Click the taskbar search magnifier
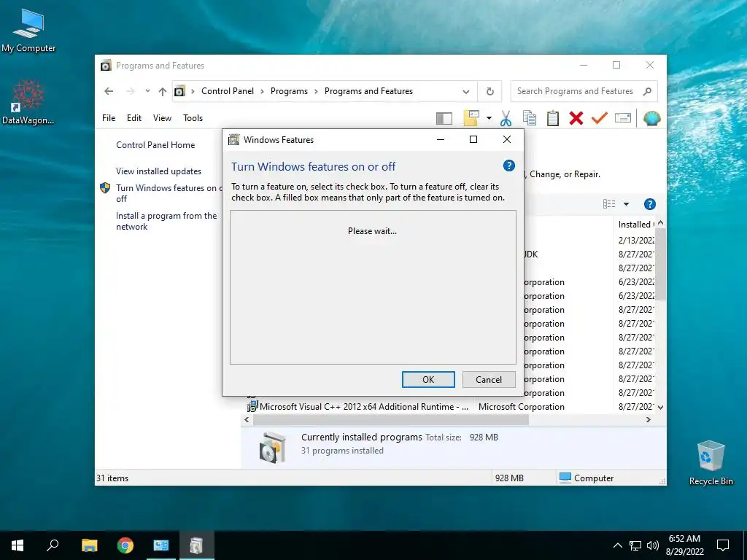The width and height of the screenshot is (747, 560). click(x=53, y=545)
